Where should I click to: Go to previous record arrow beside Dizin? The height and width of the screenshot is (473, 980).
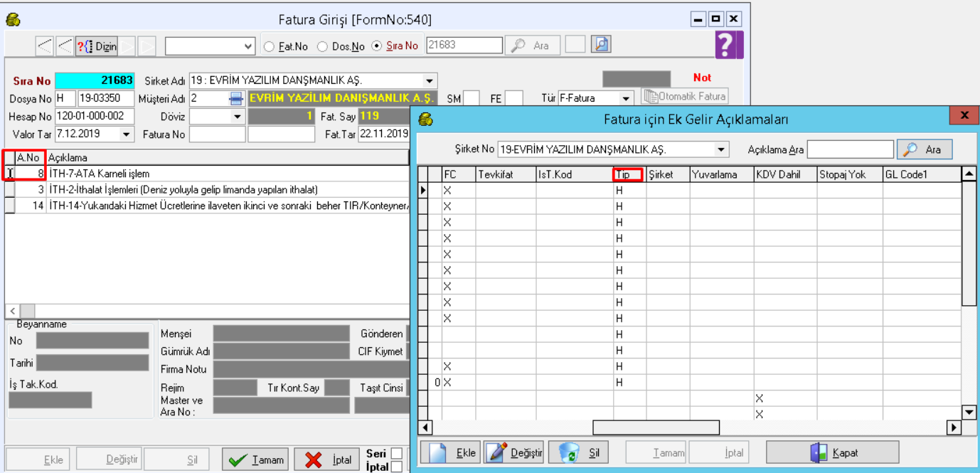click(x=65, y=46)
